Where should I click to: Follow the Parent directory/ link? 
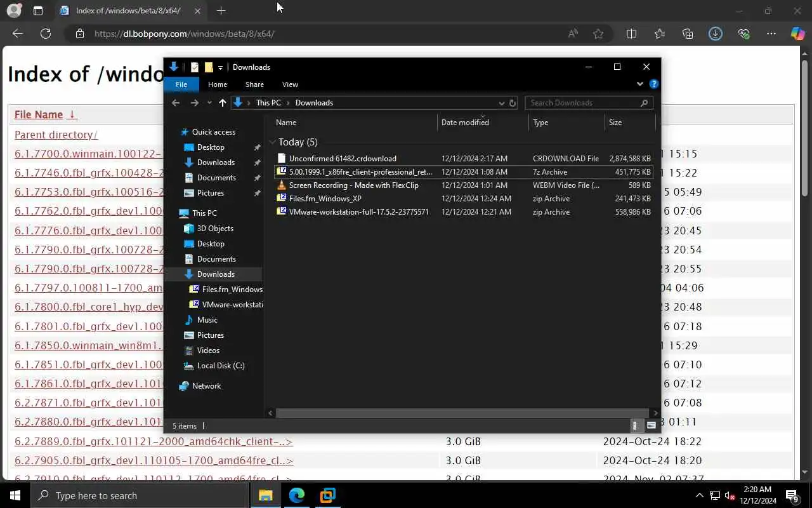point(56,135)
